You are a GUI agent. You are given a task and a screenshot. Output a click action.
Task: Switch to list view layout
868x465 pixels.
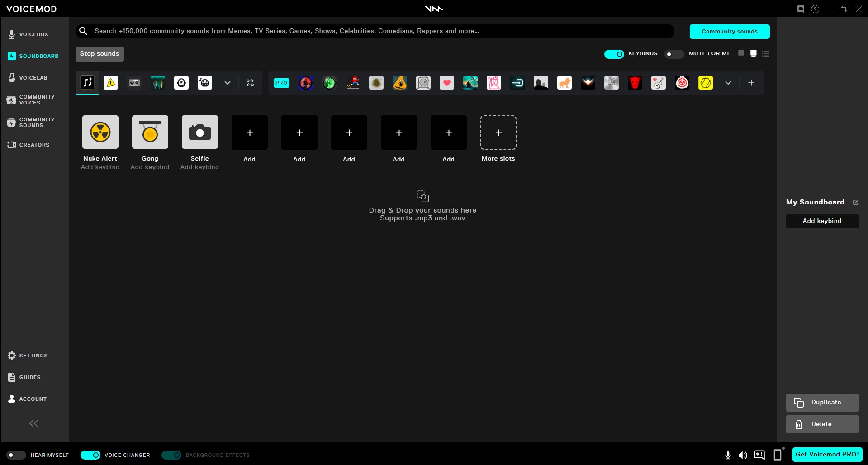point(766,53)
